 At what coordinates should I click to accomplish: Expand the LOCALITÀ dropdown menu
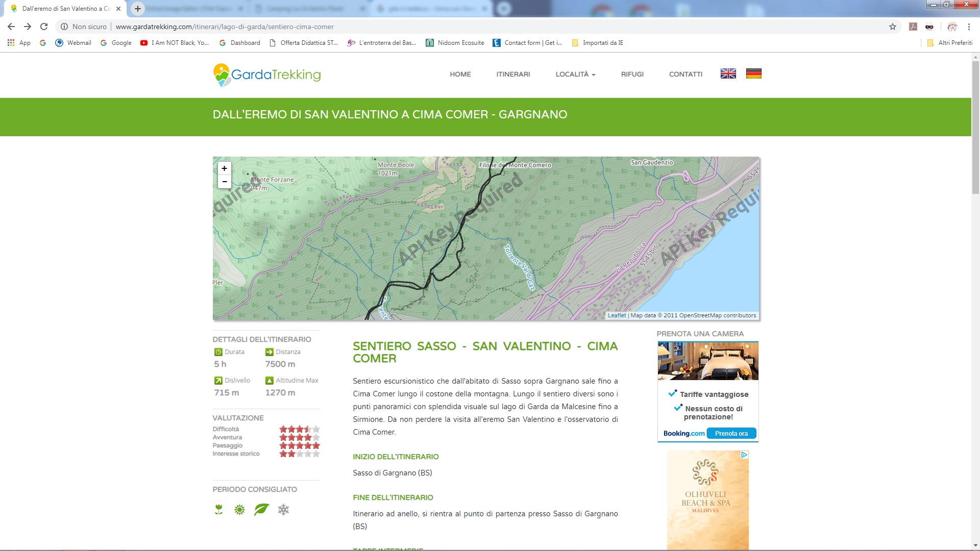click(x=575, y=74)
